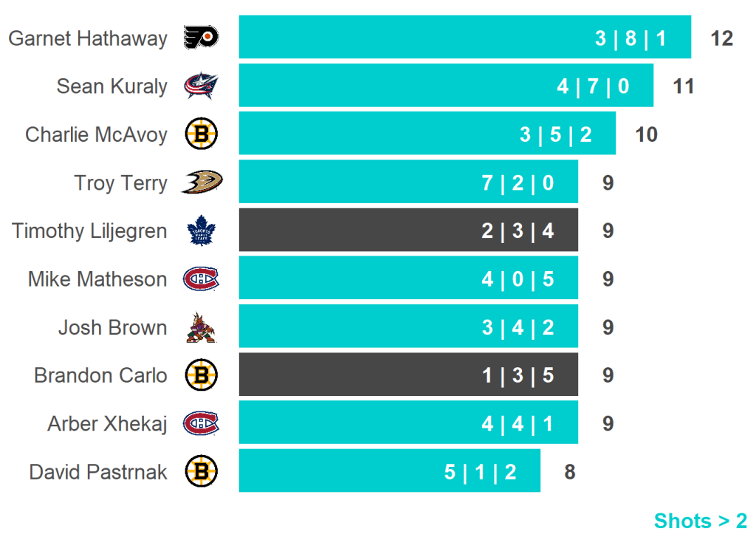Click the Bruins logo beside Brandon Carlo
This screenshot has width=756, height=540.
pos(201,375)
